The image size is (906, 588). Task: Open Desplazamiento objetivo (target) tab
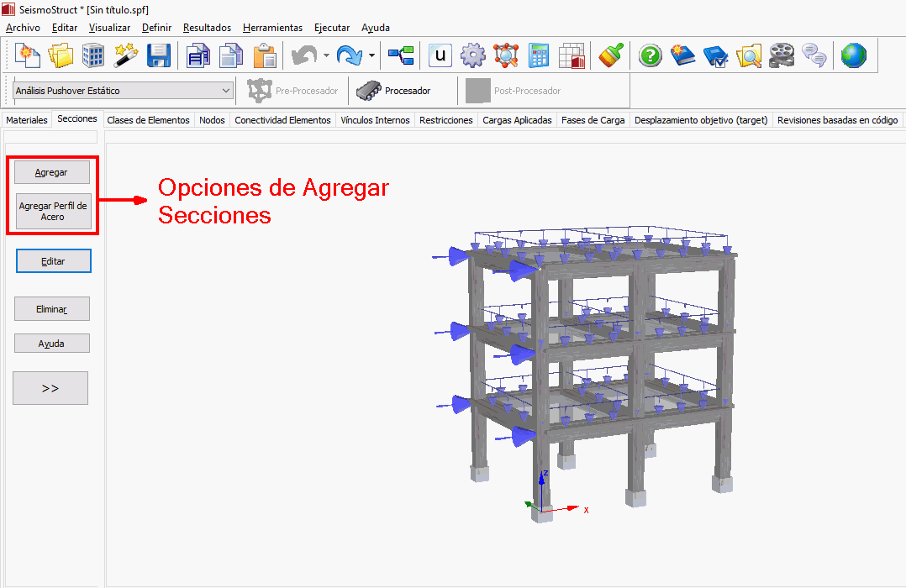point(701,120)
